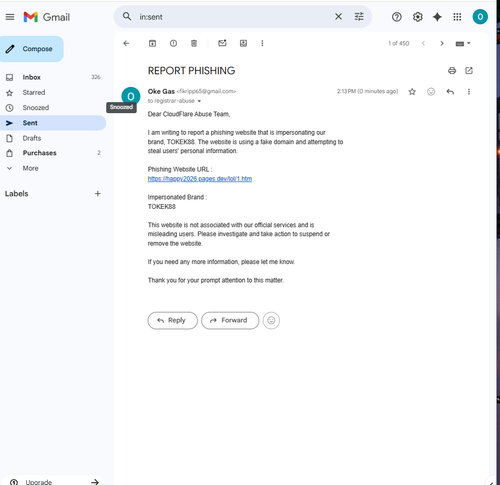Click the 1 of 450 counter
Image resolution: width=500 pixels, height=485 pixels.
pyautogui.click(x=399, y=43)
